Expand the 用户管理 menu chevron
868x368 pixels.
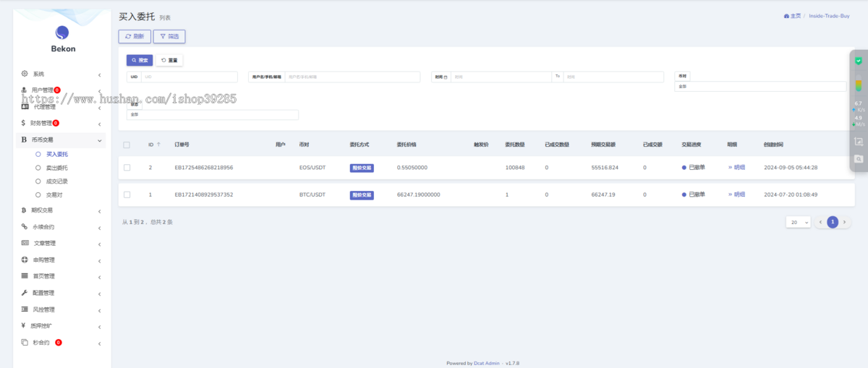tap(99, 90)
